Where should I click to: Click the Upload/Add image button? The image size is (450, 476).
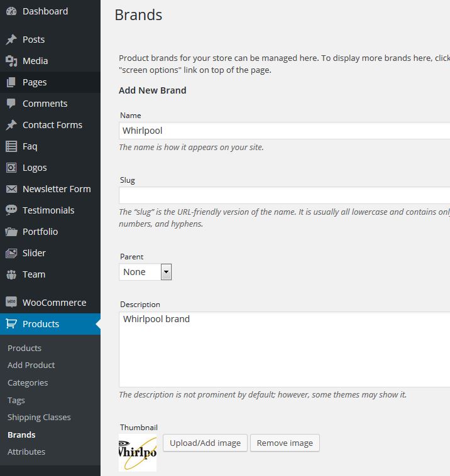click(205, 443)
